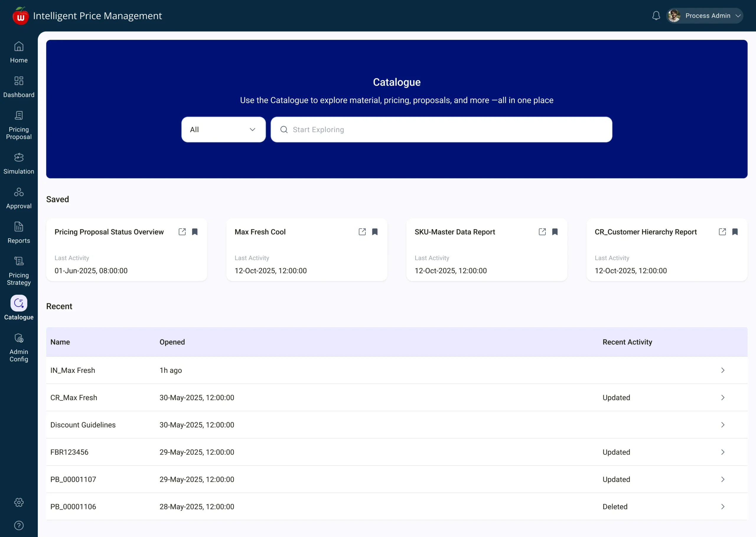Screen dimensions: 756x537
Task: Click the 01-Jun-2025, 08:00:00 last activity date
Action: click(x=91, y=271)
